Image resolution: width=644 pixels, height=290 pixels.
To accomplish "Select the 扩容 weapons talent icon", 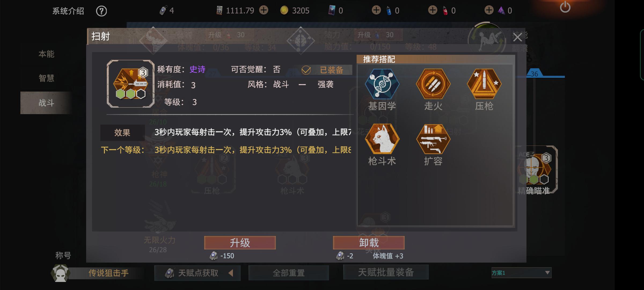I will click(x=433, y=139).
